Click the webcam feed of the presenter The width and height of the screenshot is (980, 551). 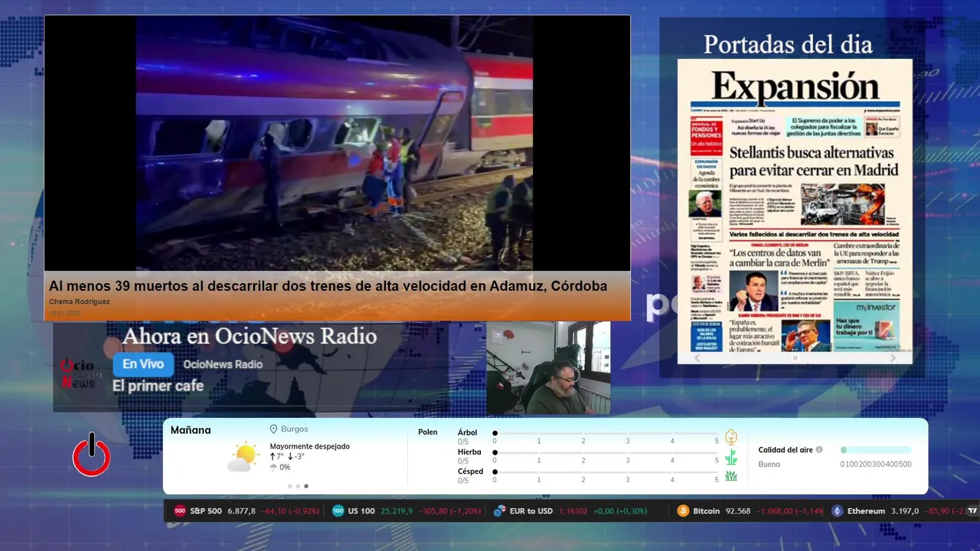pos(548,367)
